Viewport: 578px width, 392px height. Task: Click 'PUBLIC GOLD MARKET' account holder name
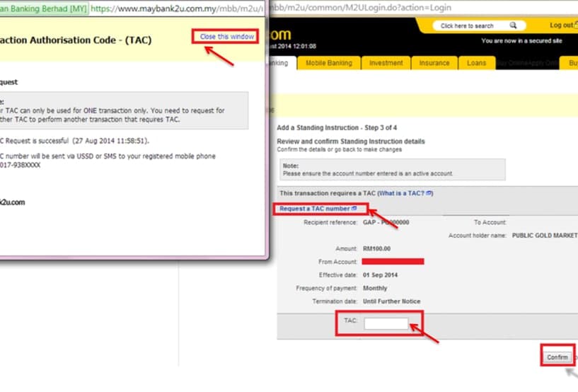point(545,236)
